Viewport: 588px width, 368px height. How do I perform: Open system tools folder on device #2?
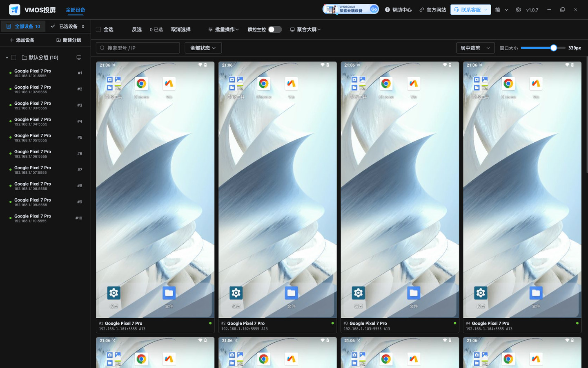point(236,84)
